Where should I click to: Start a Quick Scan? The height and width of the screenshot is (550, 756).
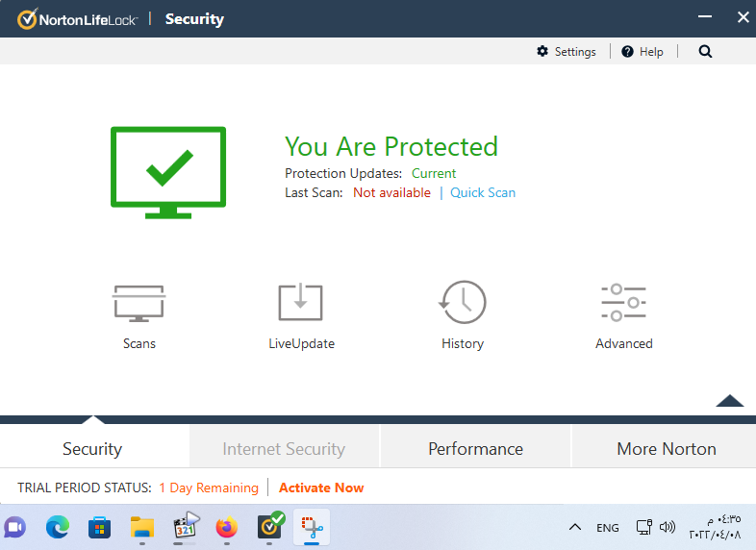pyautogui.click(x=483, y=193)
